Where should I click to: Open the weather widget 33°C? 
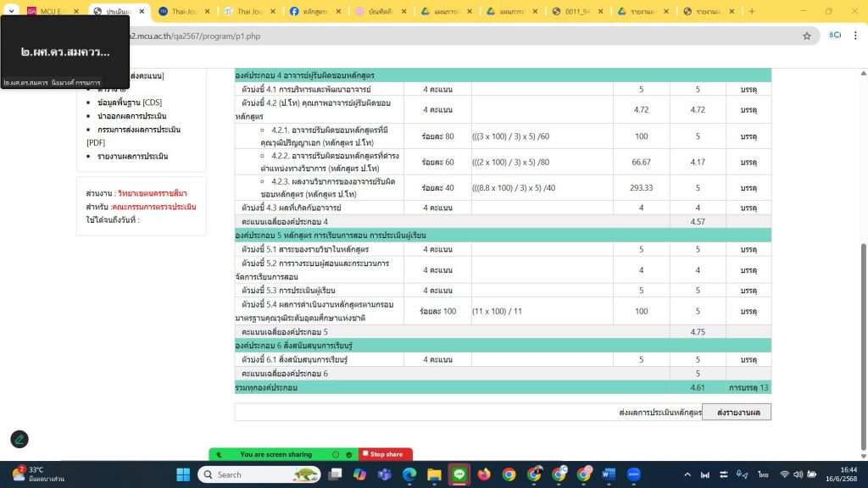[37, 474]
